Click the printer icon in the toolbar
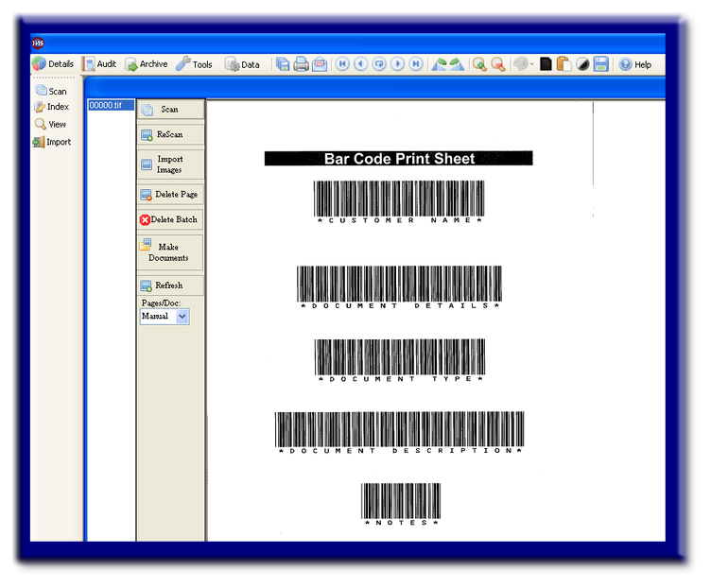Image resolution: width=711 pixels, height=588 pixels. 301,64
